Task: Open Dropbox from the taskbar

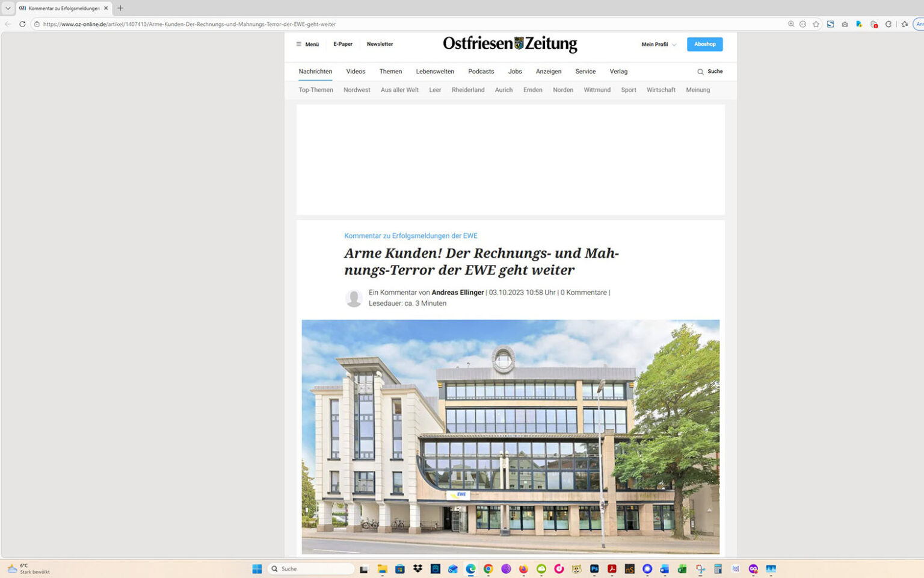Action: (x=417, y=569)
